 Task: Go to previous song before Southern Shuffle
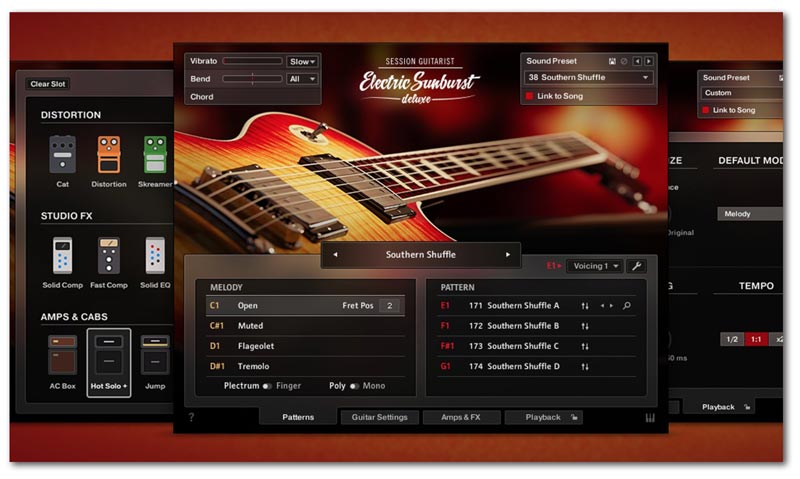pos(335,255)
